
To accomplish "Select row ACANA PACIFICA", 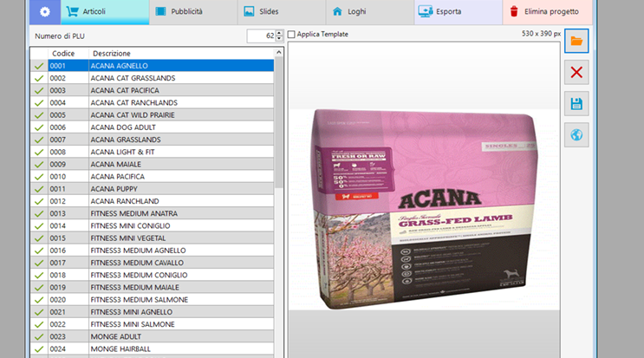I will [x=152, y=177].
